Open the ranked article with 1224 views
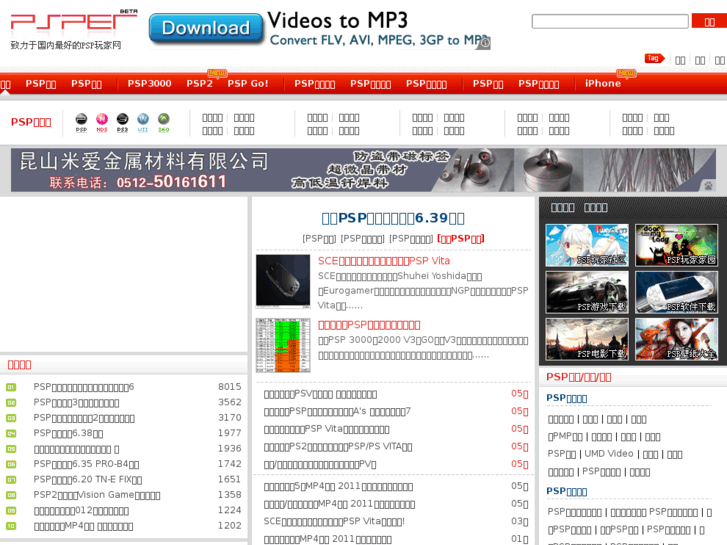The image size is (727, 545). click(81, 511)
